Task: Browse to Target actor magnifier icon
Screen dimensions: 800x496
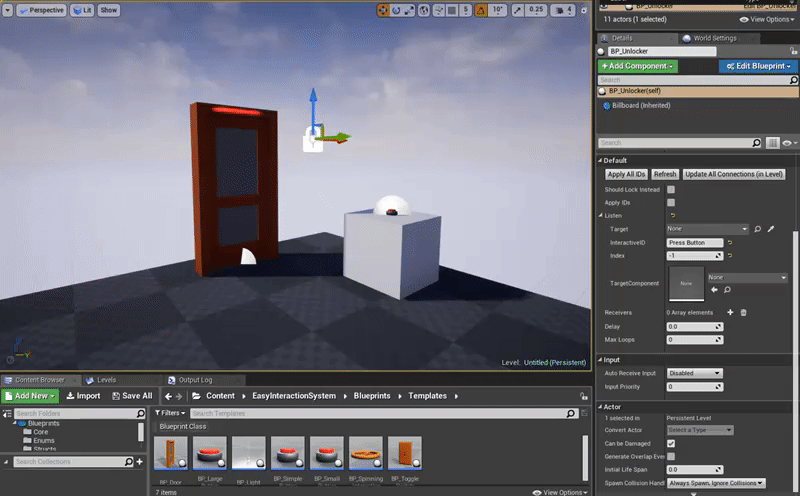Action: coord(758,229)
